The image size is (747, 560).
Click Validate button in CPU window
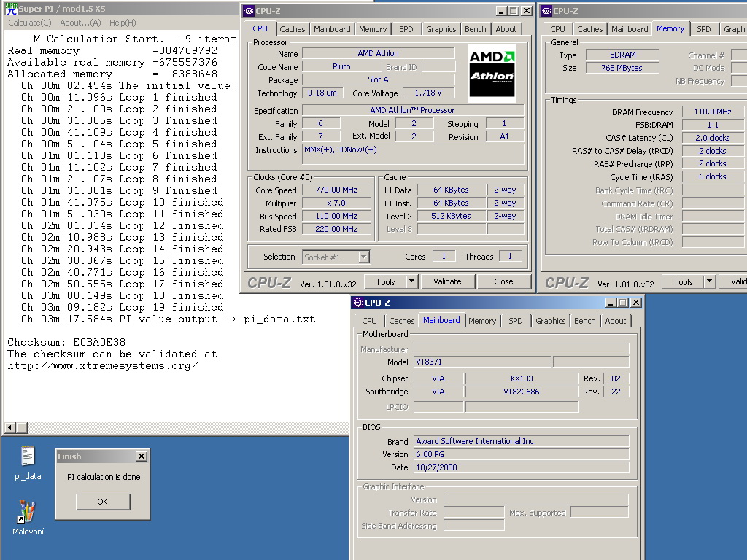447,281
